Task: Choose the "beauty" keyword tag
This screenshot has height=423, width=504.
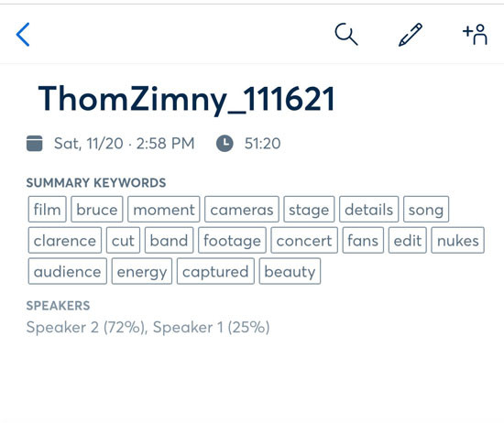Action: [290, 271]
